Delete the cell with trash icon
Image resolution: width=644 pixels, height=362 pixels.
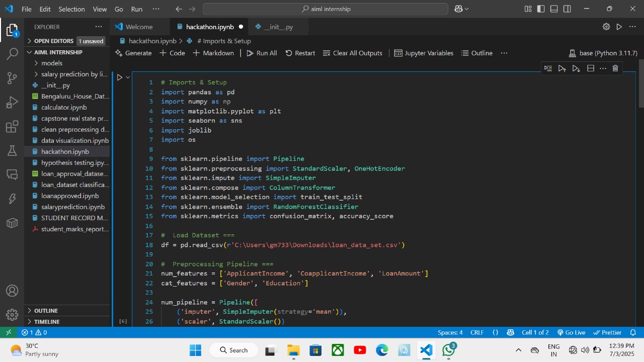tap(615, 68)
